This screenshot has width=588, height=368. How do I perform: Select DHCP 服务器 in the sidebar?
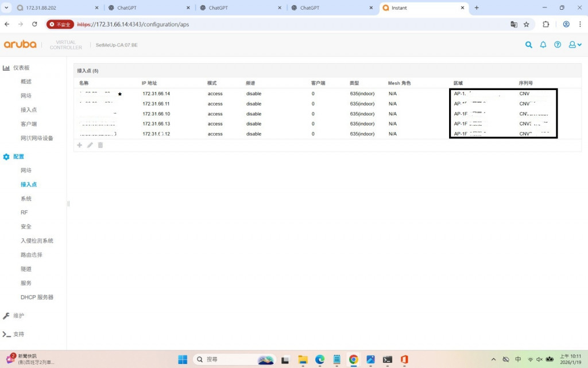[37, 297]
